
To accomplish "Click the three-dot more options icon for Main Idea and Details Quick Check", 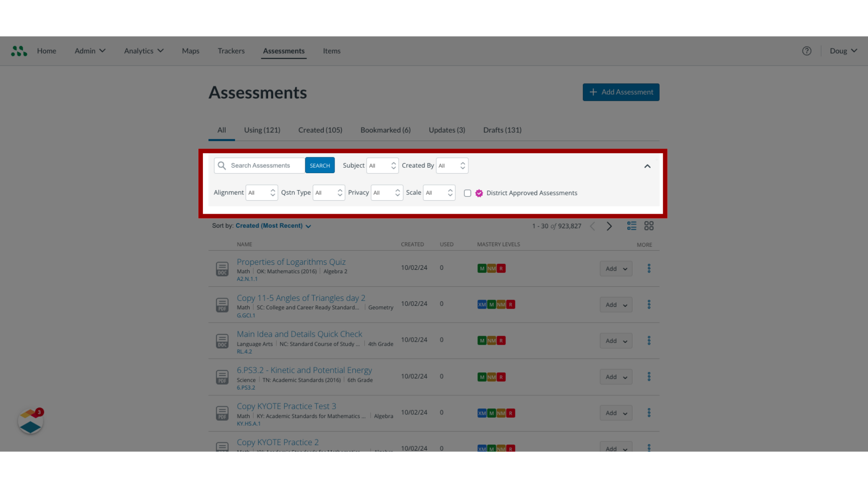I will (x=649, y=341).
